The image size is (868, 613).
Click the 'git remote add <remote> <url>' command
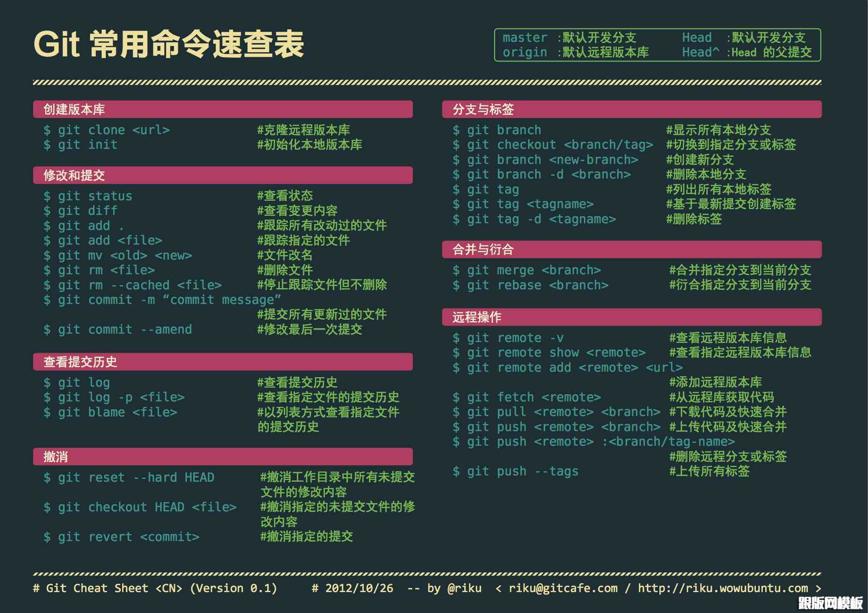(568, 368)
